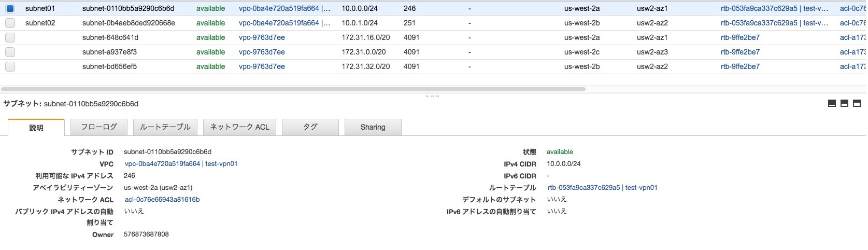Viewport: 868px width, 250px height.
Task: Maximize details pane using the full-panel layout icon
Action: click(x=857, y=103)
